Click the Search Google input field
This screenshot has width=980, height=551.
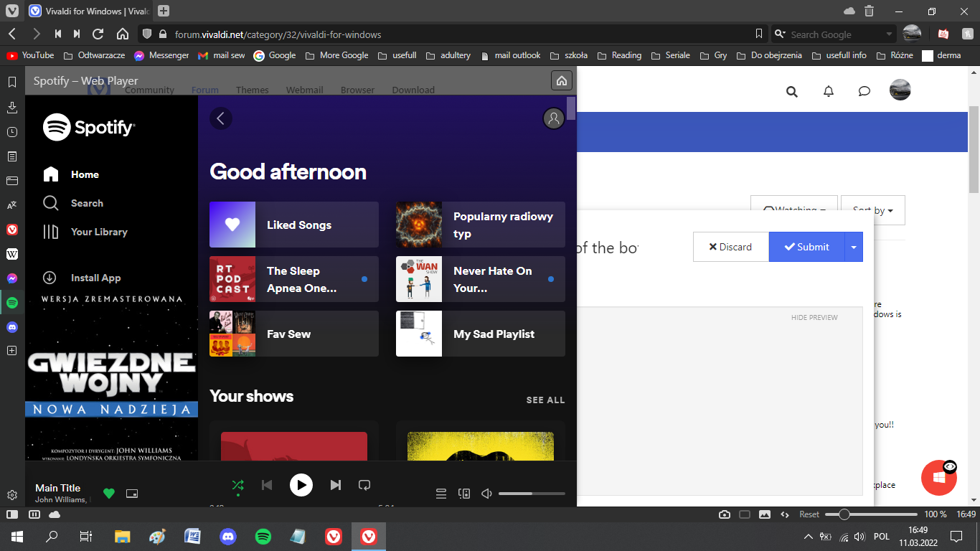[x=835, y=34]
